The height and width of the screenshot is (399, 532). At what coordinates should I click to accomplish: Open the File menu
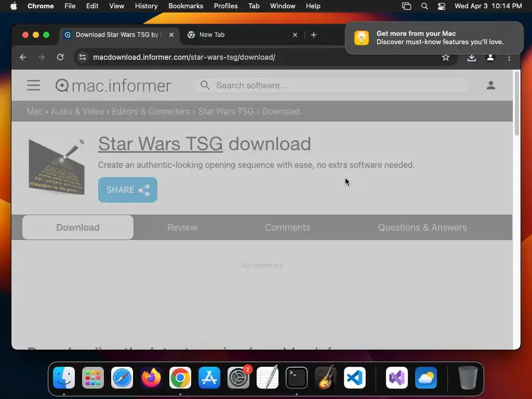point(70,6)
